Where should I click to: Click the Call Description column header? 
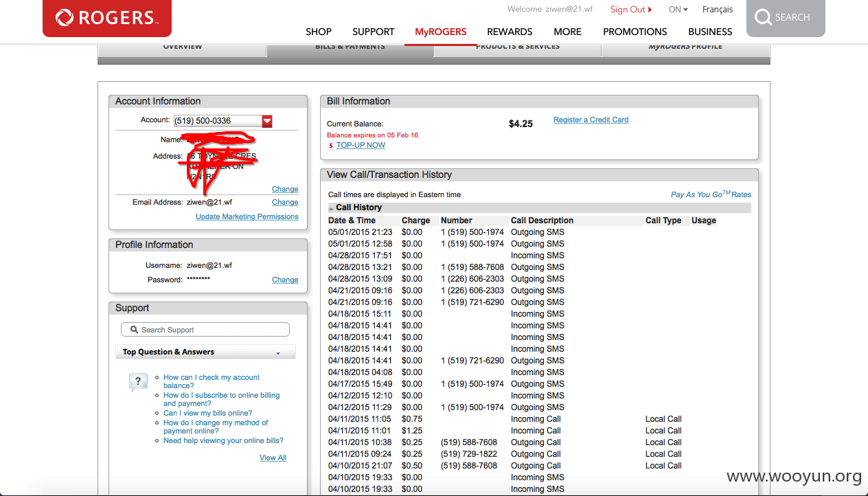coord(542,221)
